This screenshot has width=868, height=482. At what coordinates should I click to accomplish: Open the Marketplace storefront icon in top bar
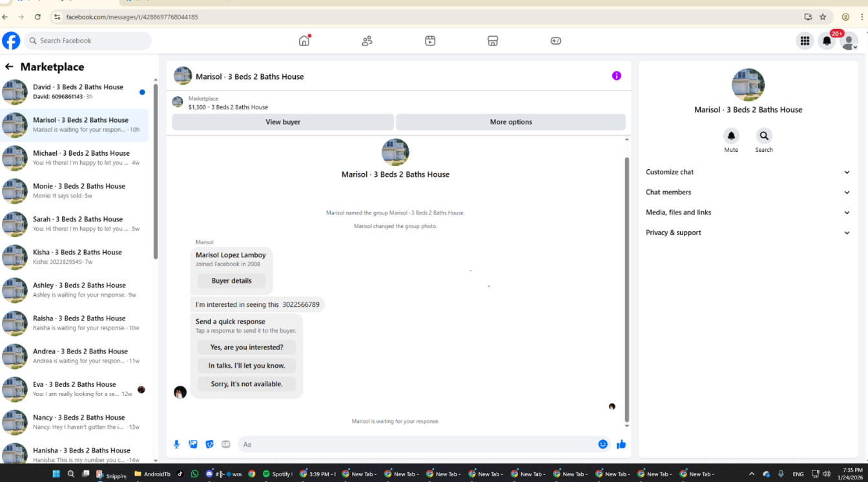493,41
